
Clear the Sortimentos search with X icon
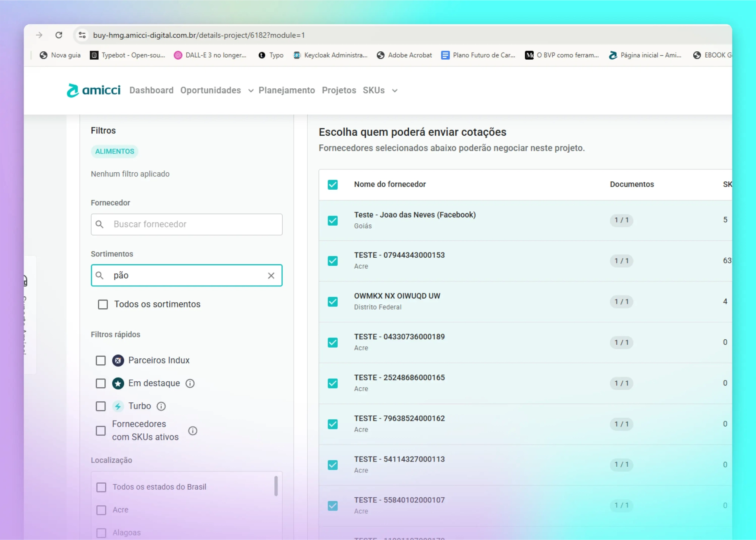271,275
